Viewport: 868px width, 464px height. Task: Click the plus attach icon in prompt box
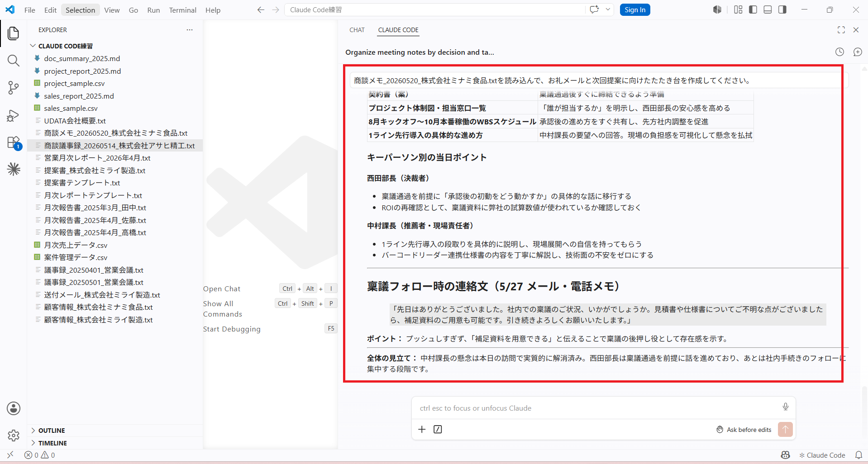(x=422, y=429)
